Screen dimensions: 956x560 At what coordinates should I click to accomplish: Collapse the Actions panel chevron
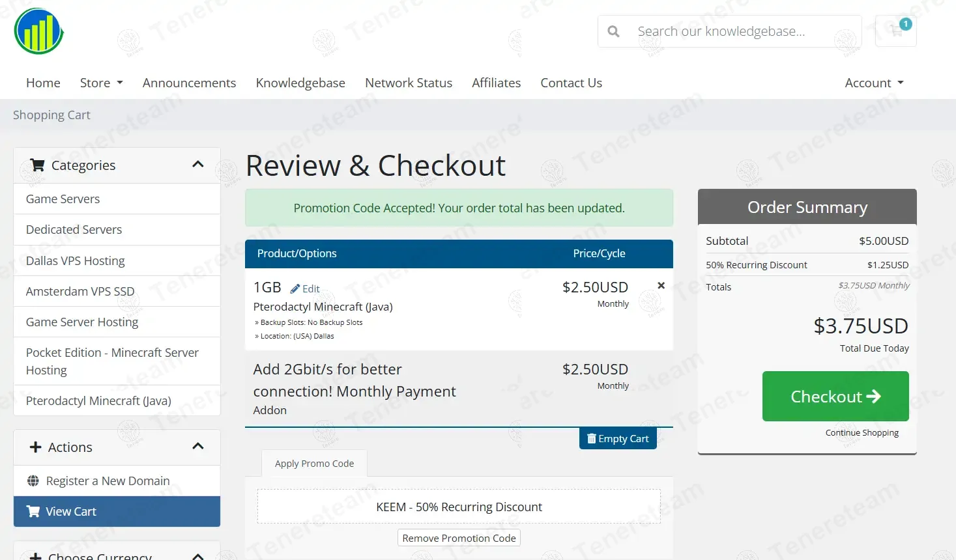pyautogui.click(x=198, y=447)
